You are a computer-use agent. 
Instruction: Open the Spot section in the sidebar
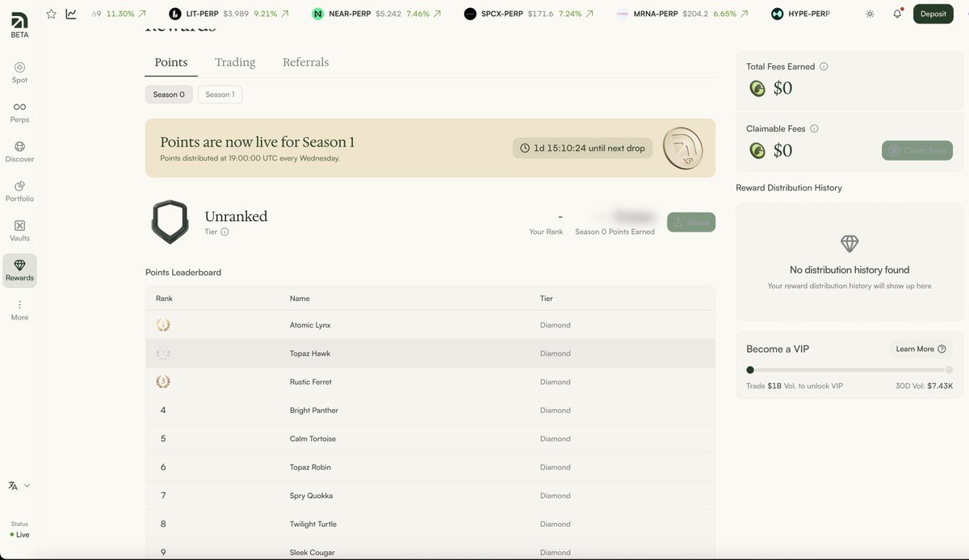pyautogui.click(x=19, y=73)
